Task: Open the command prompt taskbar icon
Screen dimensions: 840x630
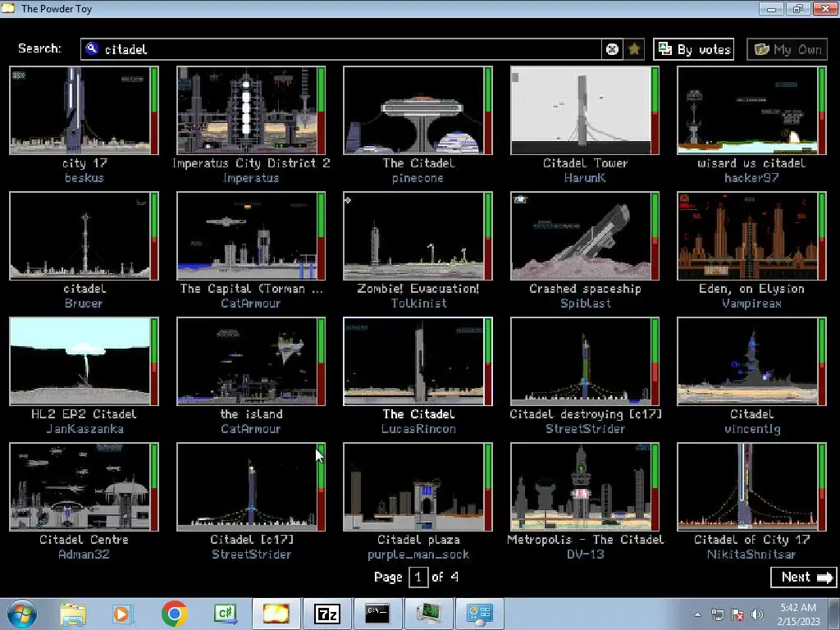Action: point(377,614)
